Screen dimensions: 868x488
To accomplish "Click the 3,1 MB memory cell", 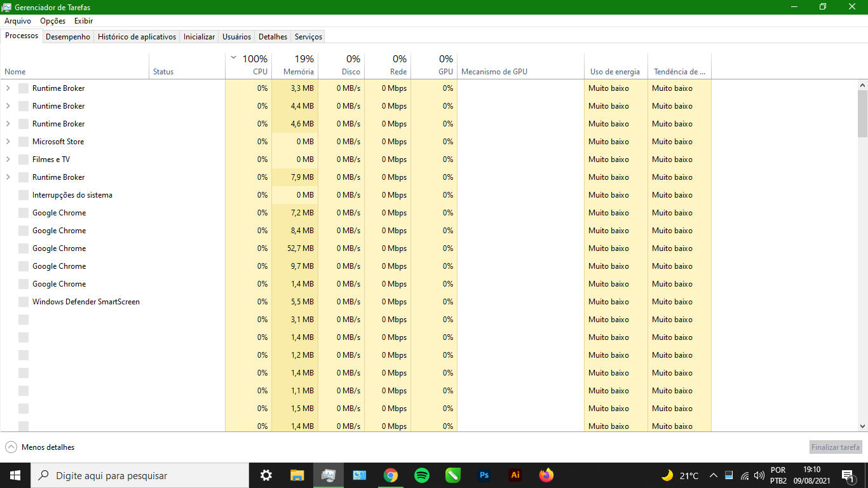I will 295,320.
